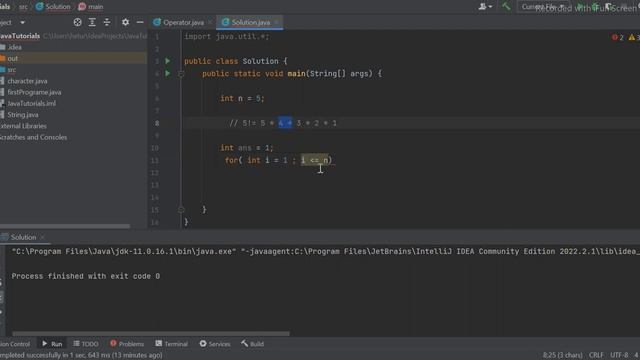Close the Solution run tab
Screen dimensions: 640x360
tap(42, 237)
